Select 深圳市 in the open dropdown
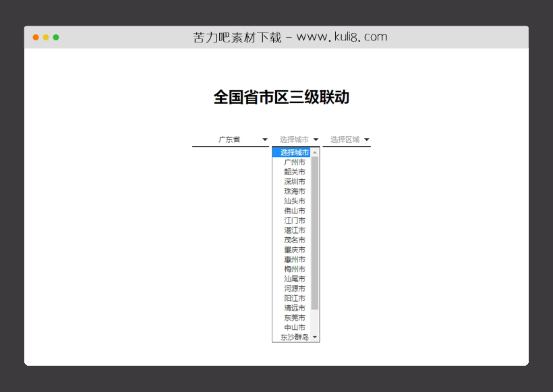The image size is (553, 392). point(293,181)
